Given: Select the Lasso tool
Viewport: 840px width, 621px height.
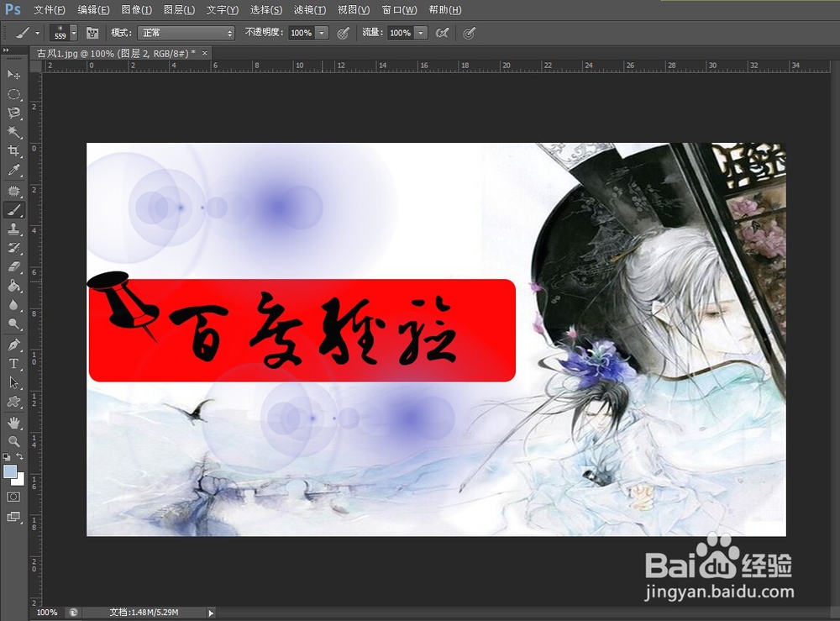Looking at the screenshot, I should (x=13, y=113).
